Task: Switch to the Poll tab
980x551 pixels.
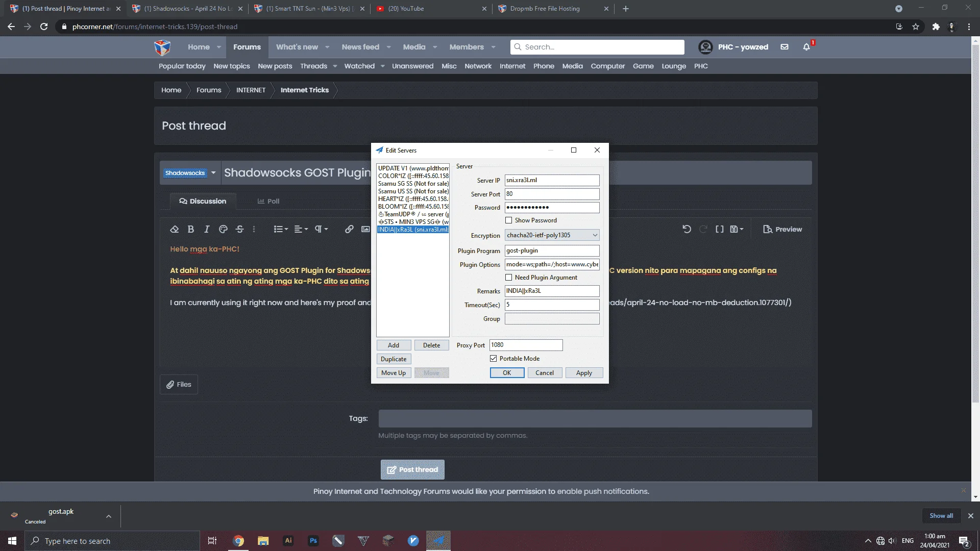Action: coord(268,202)
